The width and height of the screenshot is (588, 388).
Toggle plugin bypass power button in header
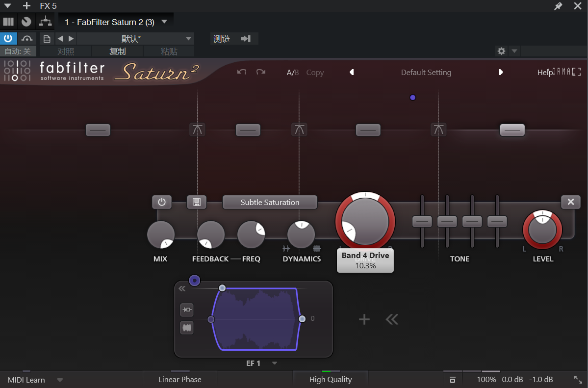8,38
